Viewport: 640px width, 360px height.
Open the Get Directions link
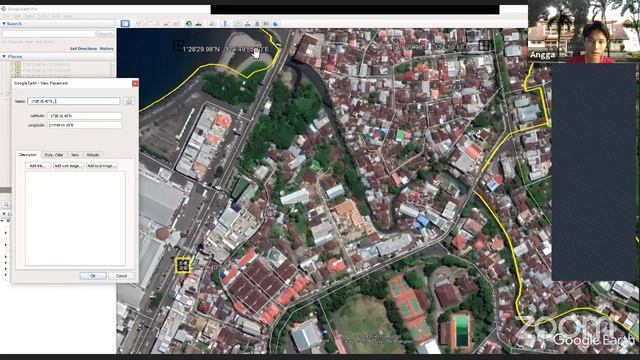tap(83, 49)
